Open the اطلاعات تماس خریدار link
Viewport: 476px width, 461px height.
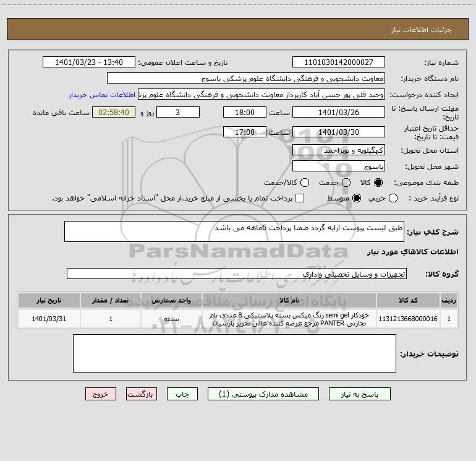[102, 95]
